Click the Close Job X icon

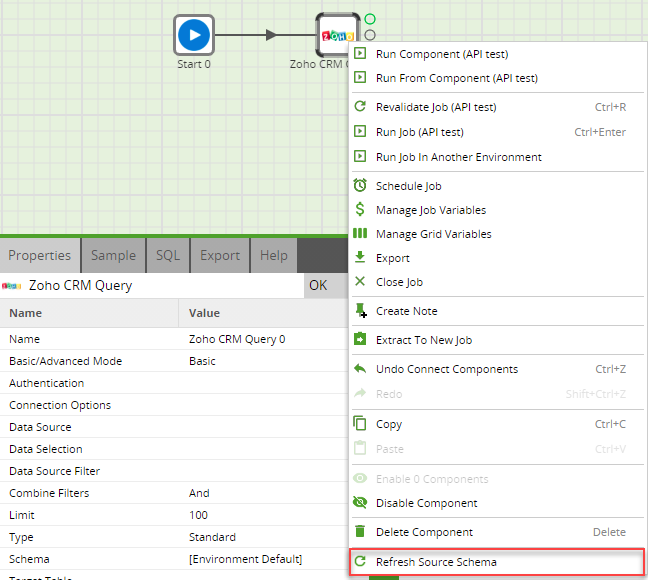[x=360, y=282]
